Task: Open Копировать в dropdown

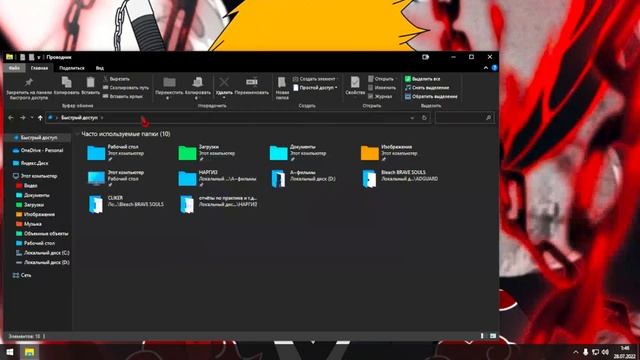Action: [198, 87]
